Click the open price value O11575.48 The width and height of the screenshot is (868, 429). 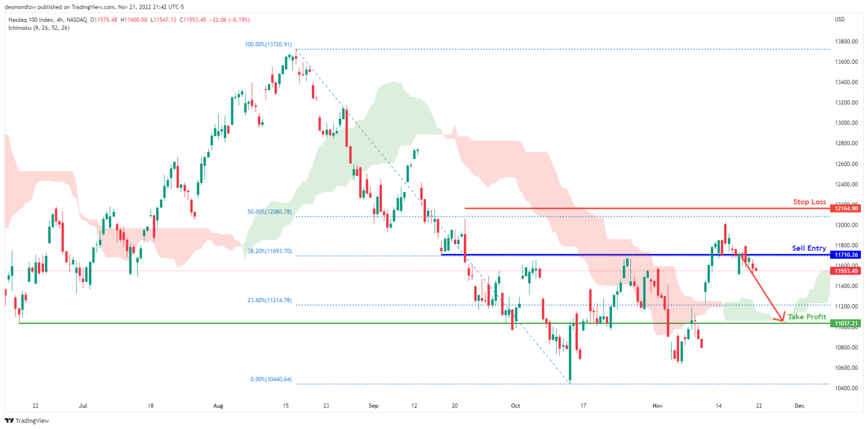tap(104, 20)
